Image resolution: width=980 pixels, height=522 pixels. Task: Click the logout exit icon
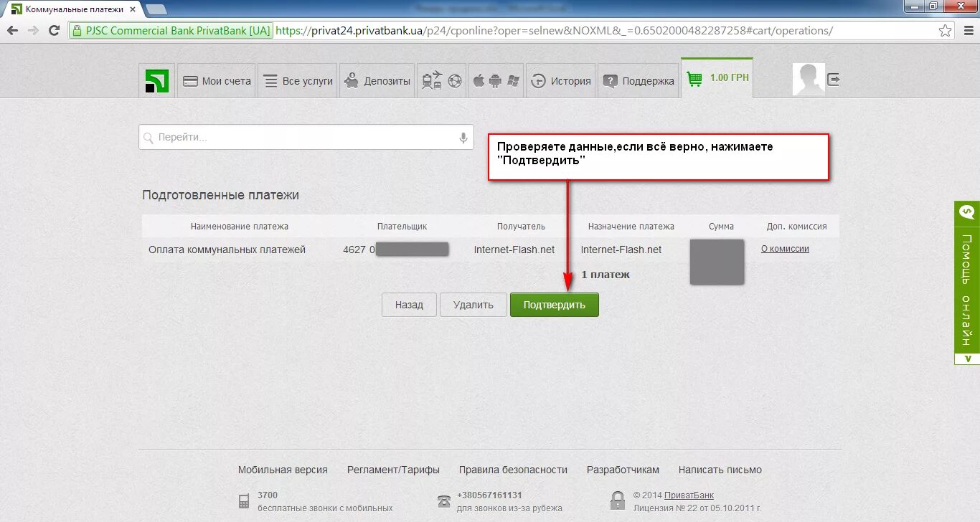coord(834,80)
